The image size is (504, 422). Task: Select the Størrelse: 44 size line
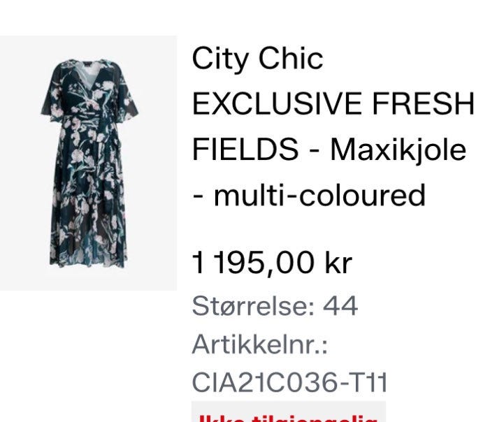[275, 306]
